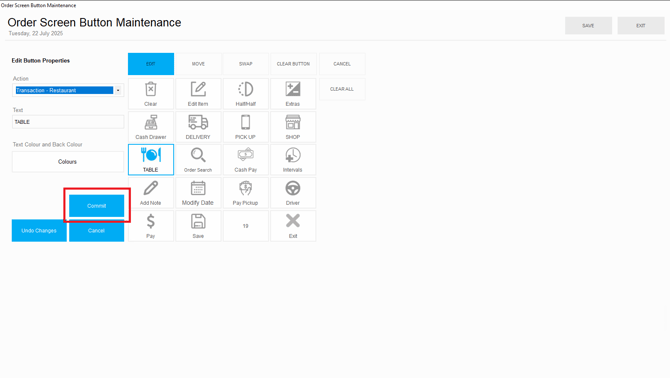Click the PICK UP phone icon
This screenshot has height=378, width=670.
click(x=246, y=127)
